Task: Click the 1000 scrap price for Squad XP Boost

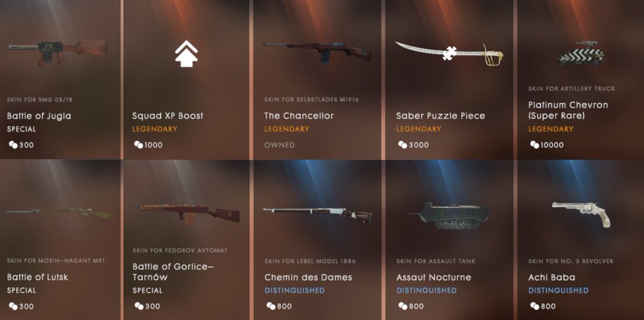Action: click(148, 145)
